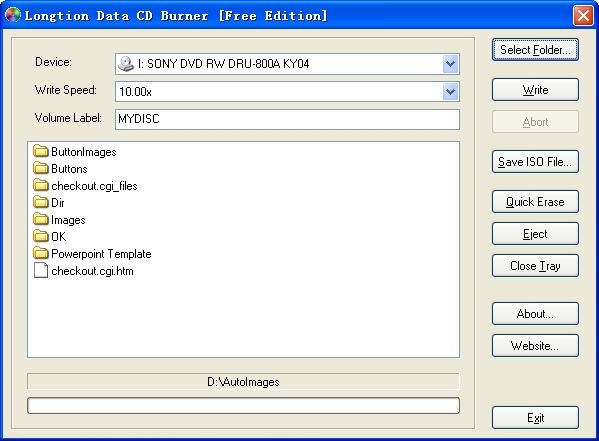
Task: Open the Device dropdown arrow
Action: [450, 64]
